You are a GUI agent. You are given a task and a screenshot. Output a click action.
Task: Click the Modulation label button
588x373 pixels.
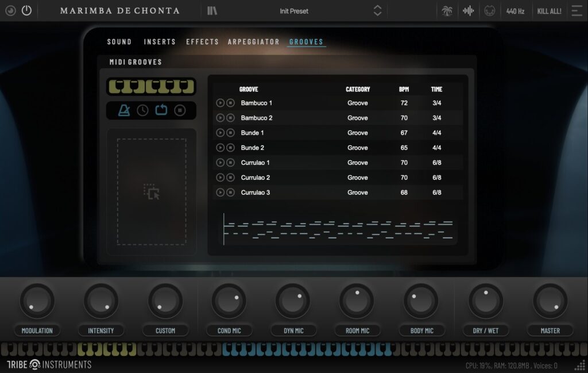(x=37, y=330)
